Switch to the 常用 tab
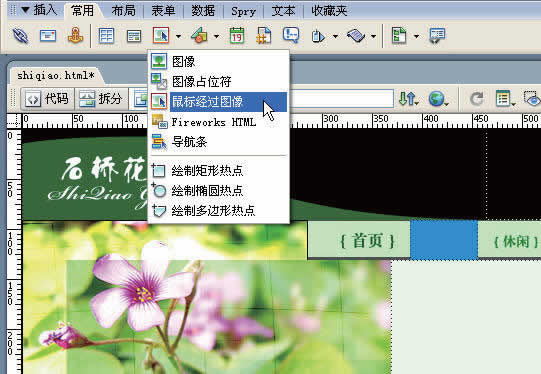541x374 pixels. (x=82, y=11)
